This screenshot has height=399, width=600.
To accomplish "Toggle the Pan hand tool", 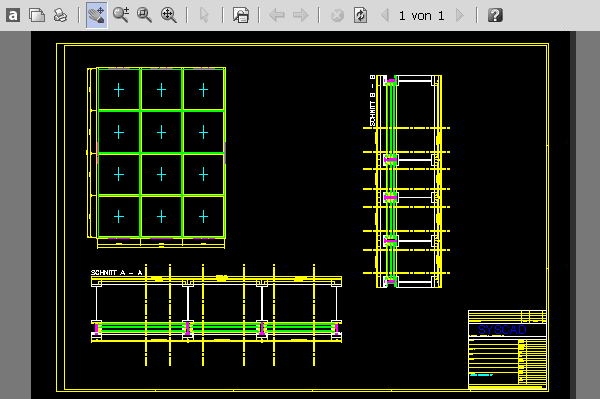I will 96,15.
